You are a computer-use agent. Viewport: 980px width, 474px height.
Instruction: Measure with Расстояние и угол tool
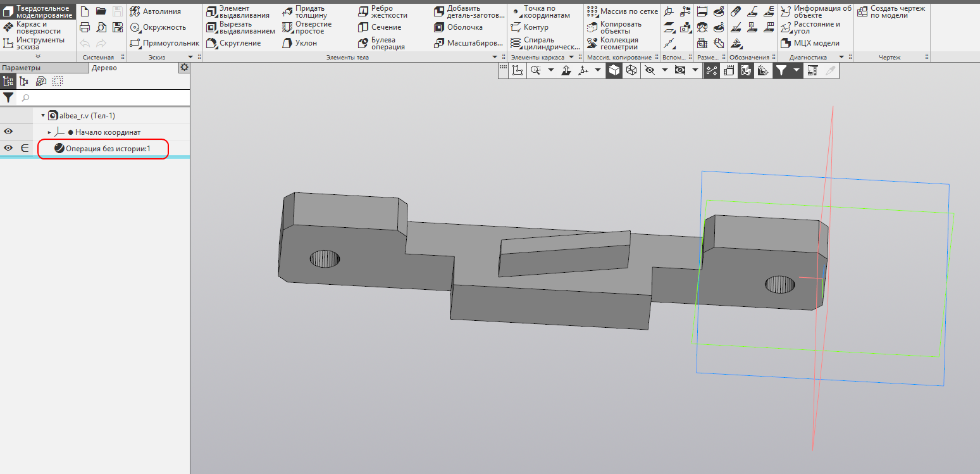810,27
